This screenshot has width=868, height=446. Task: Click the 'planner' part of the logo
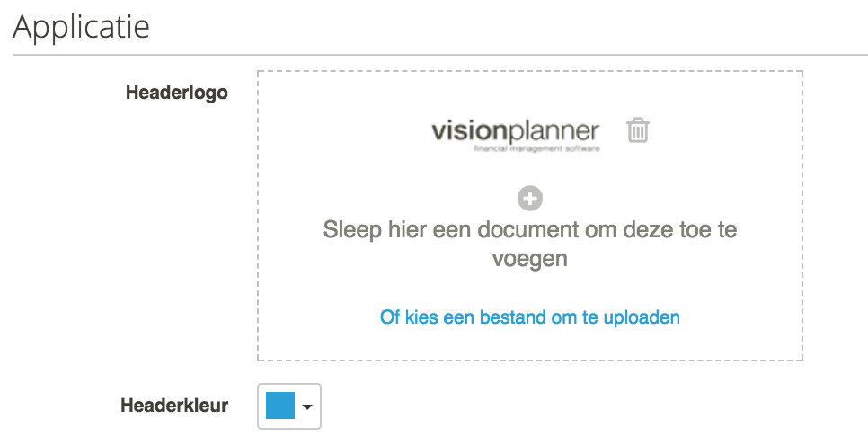tap(554, 133)
